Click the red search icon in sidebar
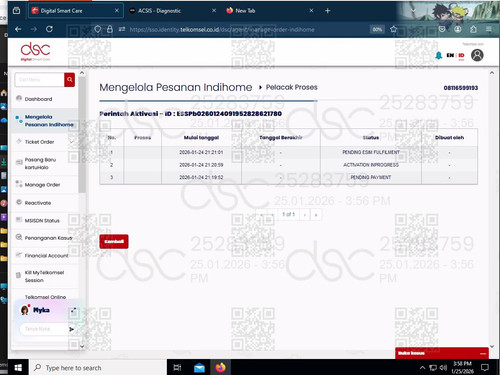This screenshot has width=500, height=375. pos(69,79)
